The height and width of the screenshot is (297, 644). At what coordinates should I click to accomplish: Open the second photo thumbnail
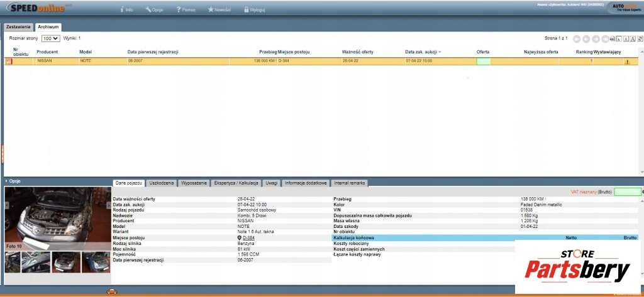tap(36, 262)
